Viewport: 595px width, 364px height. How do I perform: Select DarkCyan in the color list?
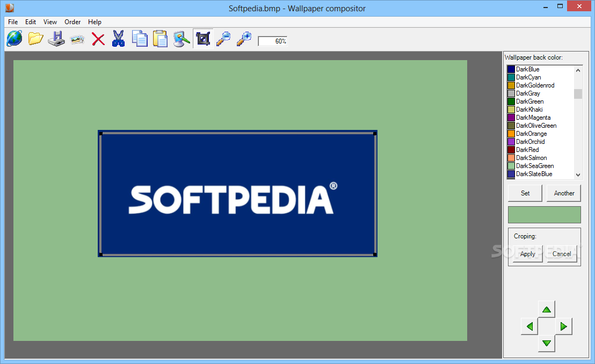tap(540, 77)
